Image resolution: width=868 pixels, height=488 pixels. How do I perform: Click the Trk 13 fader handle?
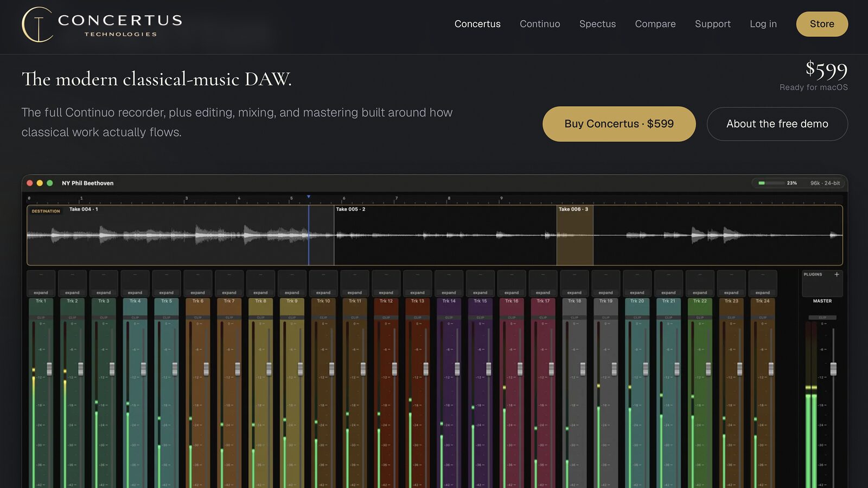coord(426,369)
